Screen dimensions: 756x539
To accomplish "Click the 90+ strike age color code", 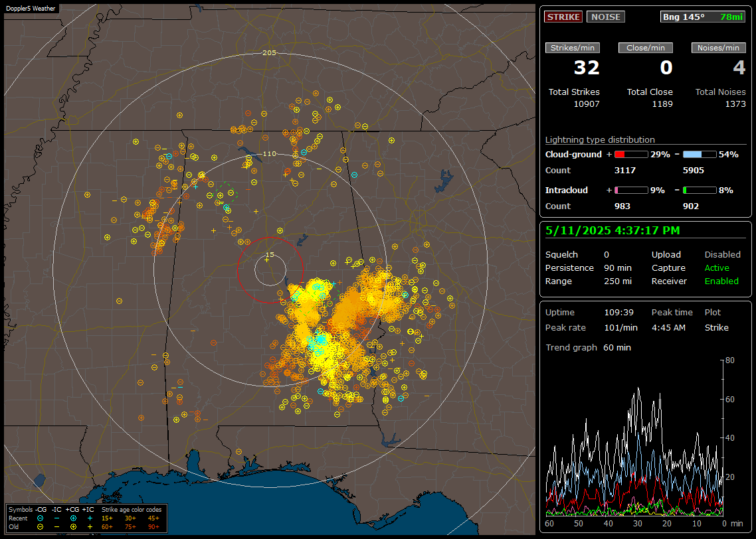I will [153, 527].
